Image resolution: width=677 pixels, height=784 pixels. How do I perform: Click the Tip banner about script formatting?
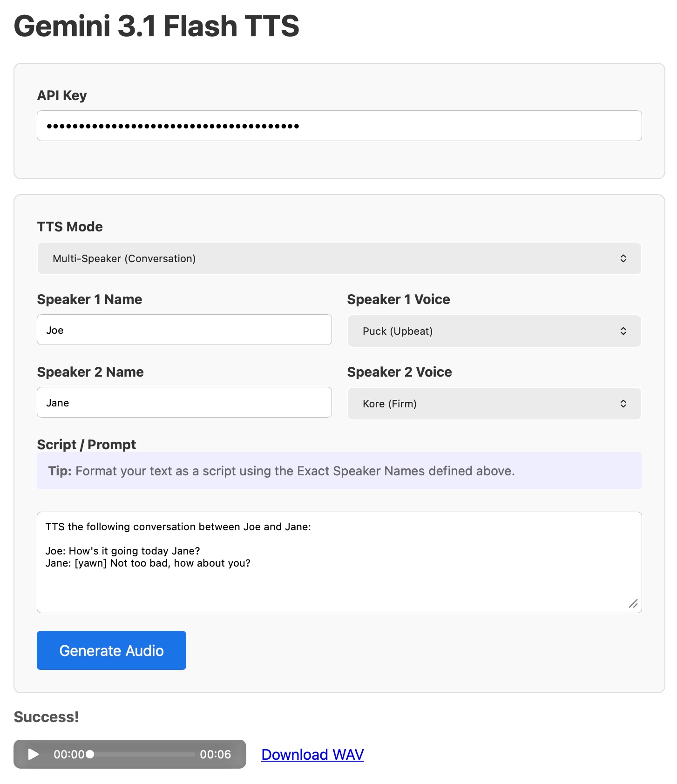339,471
